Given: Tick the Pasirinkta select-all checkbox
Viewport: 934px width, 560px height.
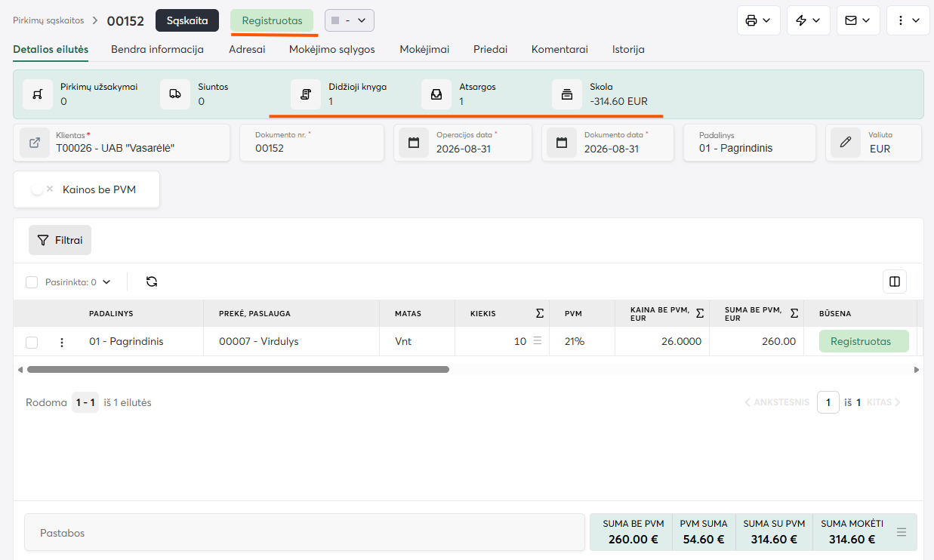Looking at the screenshot, I should (32, 282).
